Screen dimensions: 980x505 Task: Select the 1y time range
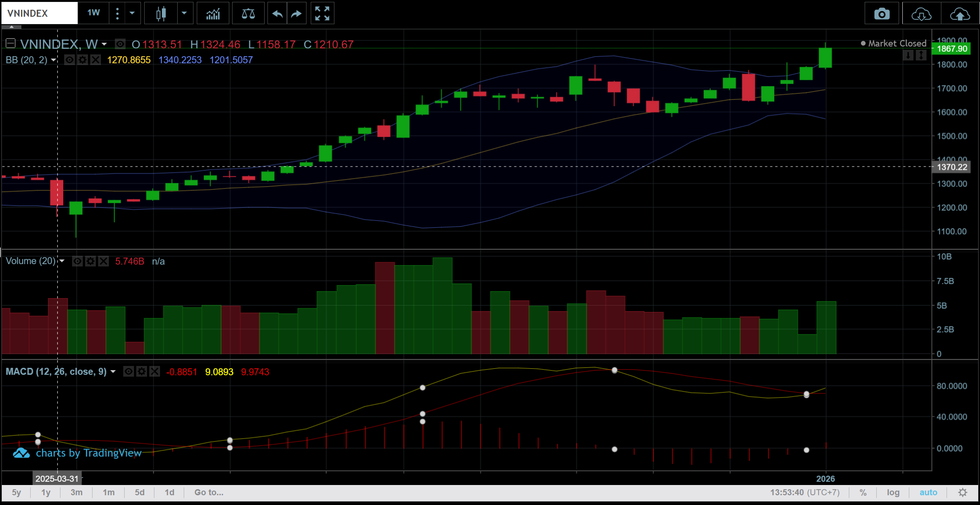tap(46, 492)
